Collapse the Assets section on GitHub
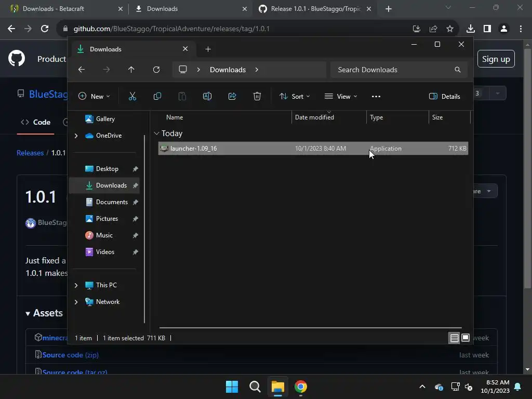 pos(44,313)
